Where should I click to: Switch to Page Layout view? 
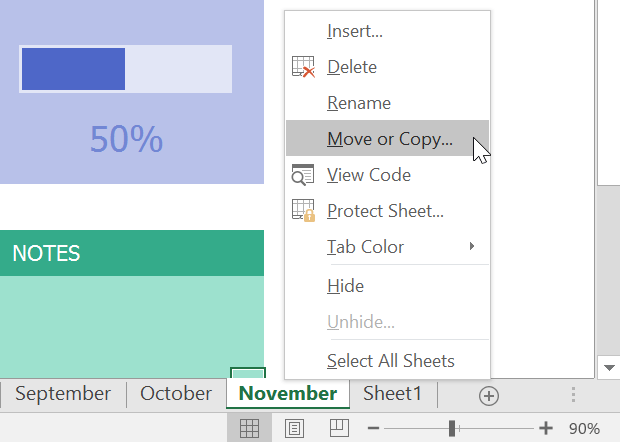click(295, 428)
